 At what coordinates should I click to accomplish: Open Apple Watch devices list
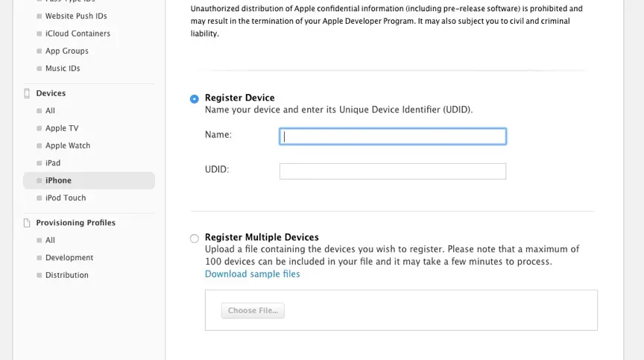68,145
